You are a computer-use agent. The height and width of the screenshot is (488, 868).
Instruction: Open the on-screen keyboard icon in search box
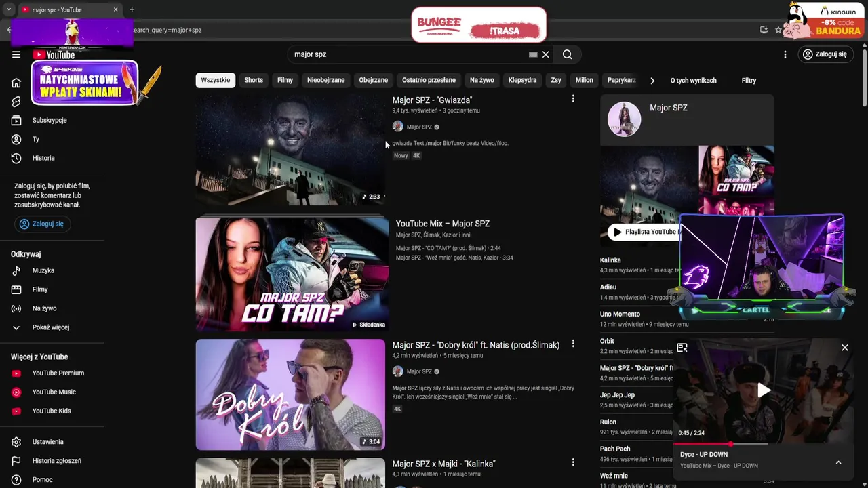[533, 54]
